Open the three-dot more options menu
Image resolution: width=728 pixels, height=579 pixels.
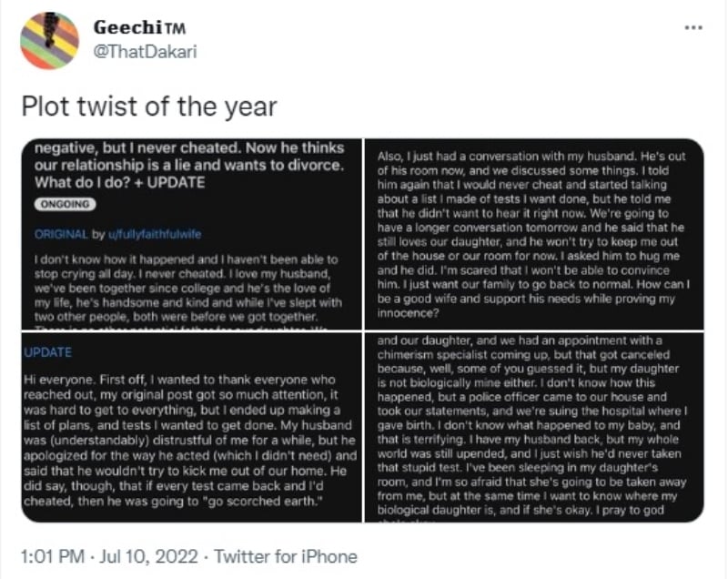693,28
